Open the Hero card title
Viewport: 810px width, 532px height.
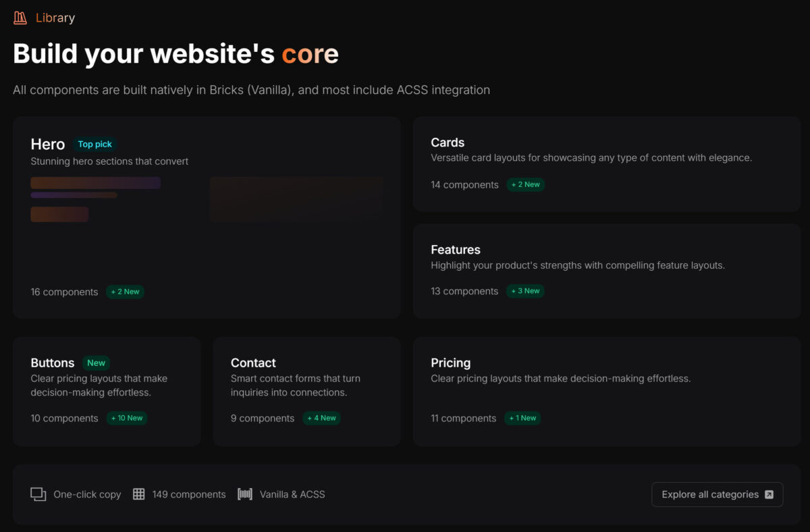pos(48,144)
